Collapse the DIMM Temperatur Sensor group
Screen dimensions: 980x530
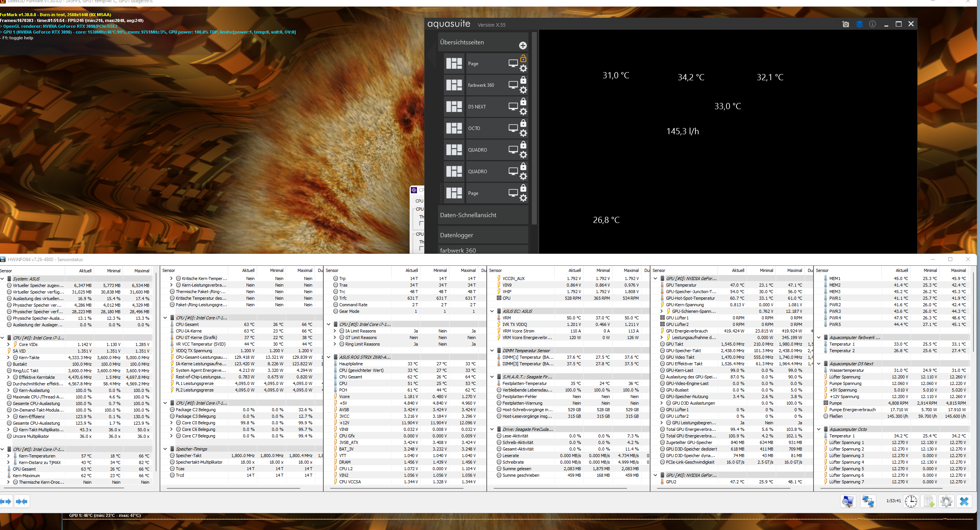pyautogui.click(x=492, y=351)
